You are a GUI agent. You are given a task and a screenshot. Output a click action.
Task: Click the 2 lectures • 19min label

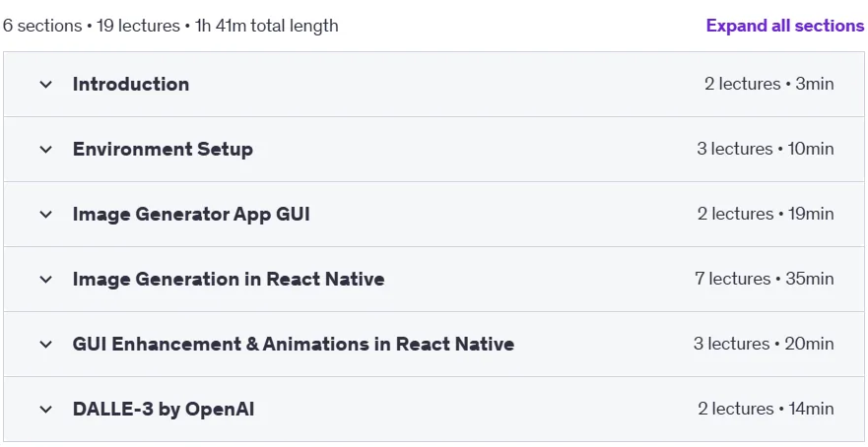coord(766,214)
